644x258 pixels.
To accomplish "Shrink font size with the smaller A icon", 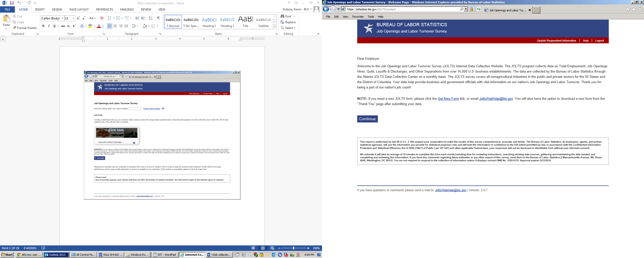I will click(84, 18).
